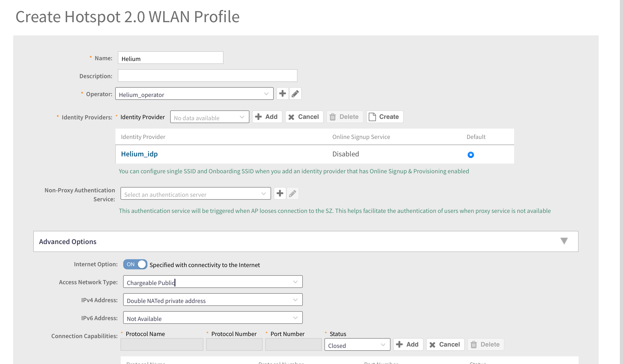The width and height of the screenshot is (623, 364).
Task: Click the Protocol Name input field
Action: click(162, 345)
